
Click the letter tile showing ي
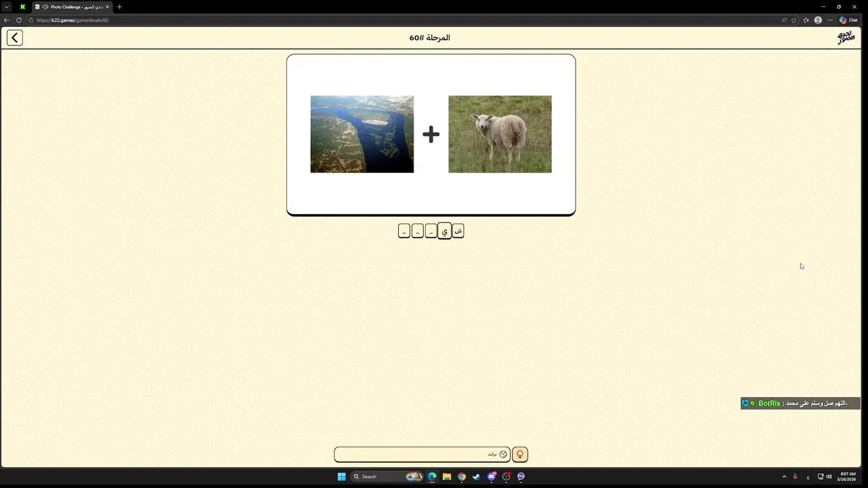coord(445,231)
